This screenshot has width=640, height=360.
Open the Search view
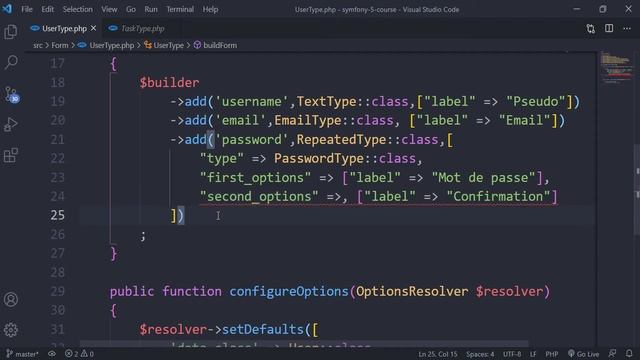click(x=11, y=62)
